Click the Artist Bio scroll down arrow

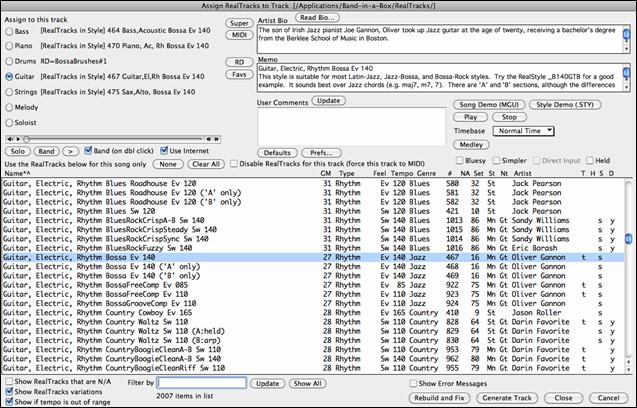627,50
